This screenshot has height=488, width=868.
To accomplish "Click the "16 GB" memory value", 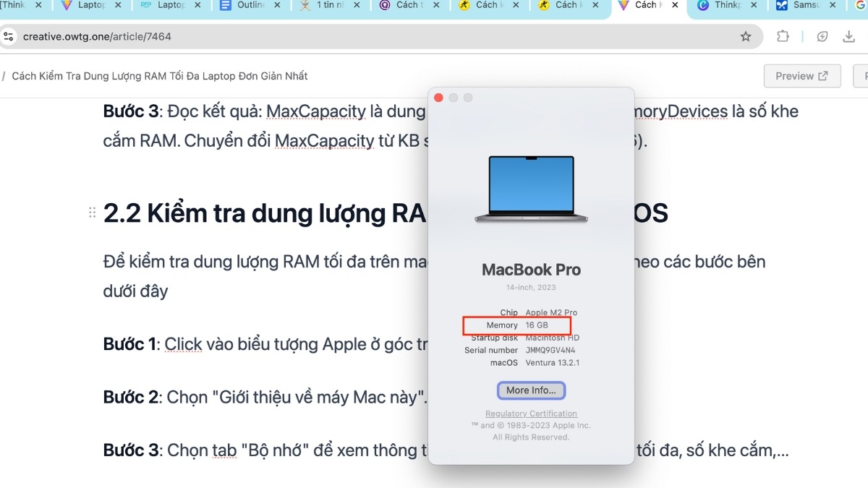I will (x=537, y=325).
